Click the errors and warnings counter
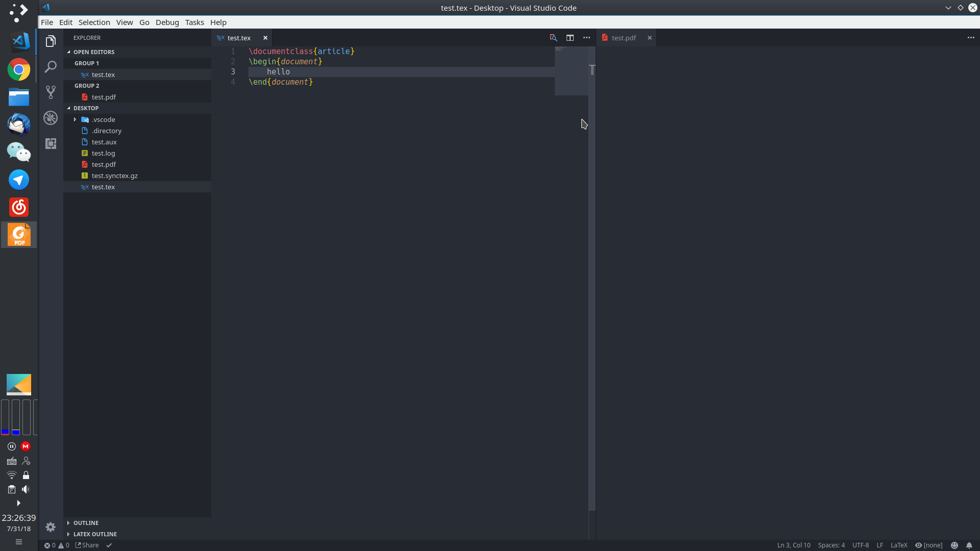Image resolution: width=980 pixels, height=551 pixels. click(56, 545)
